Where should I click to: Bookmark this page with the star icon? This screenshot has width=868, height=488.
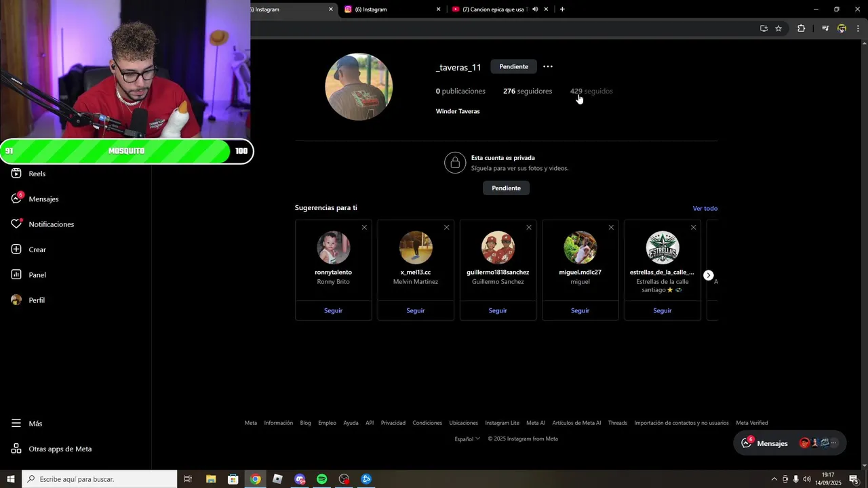click(778, 28)
